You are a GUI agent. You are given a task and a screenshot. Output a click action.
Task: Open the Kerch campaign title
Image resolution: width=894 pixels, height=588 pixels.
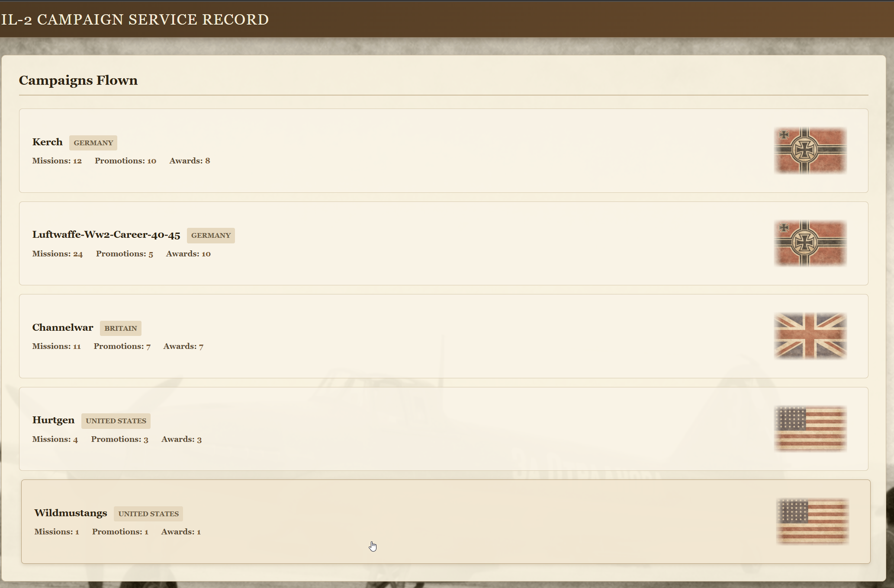[x=48, y=142]
